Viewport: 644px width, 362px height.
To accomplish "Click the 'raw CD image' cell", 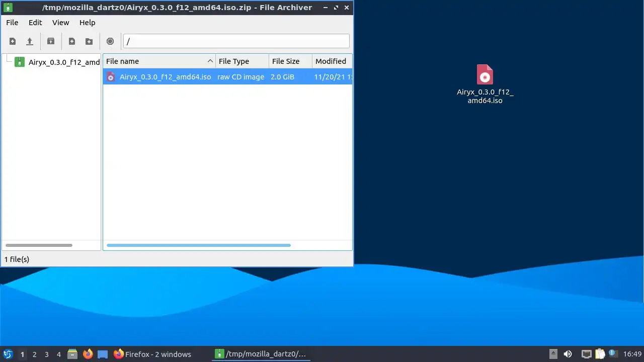I will [x=240, y=77].
